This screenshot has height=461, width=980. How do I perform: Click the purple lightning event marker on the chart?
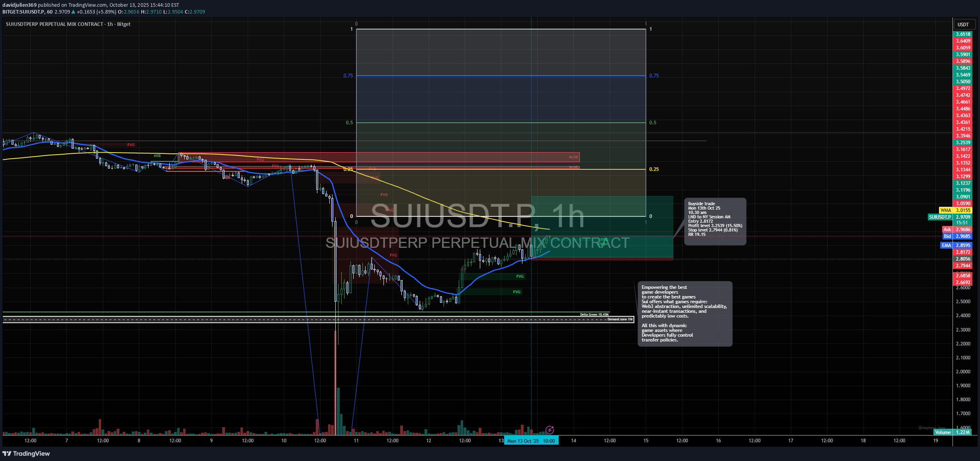[551, 430]
